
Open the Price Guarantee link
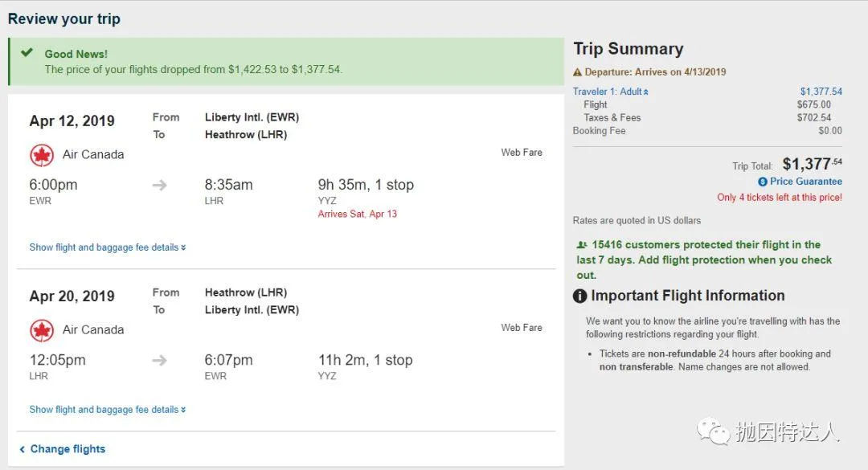click(x=805, y=182)
